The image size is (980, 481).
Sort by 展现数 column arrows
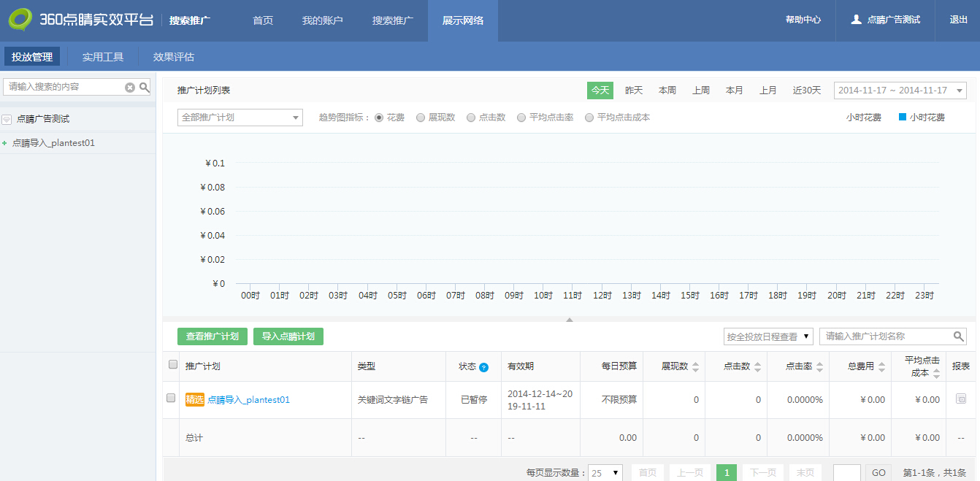click(696, 366)
